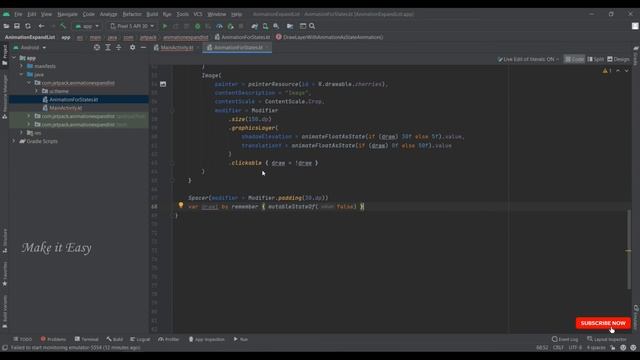
Task: Switch editor to Code view mode
Action: click(x=574, y=59)
